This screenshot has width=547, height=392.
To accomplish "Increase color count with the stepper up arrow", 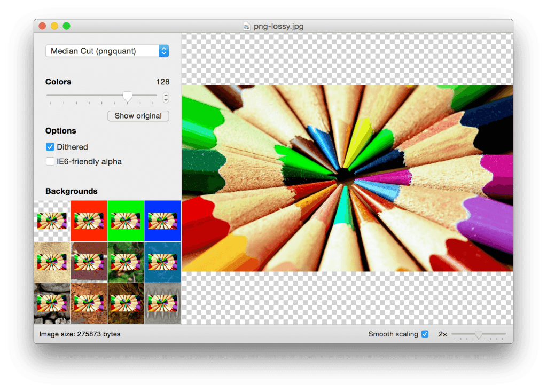I will (x=166, y=95).
